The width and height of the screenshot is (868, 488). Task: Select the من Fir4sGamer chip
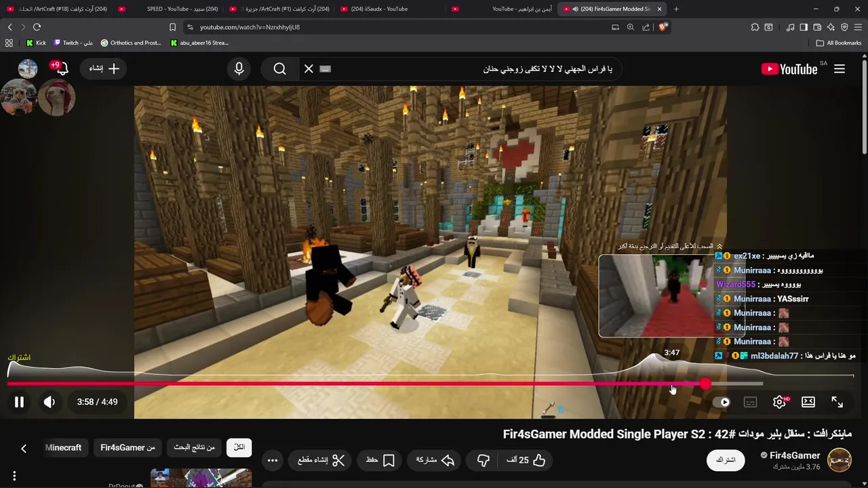(x=127, y=447)
